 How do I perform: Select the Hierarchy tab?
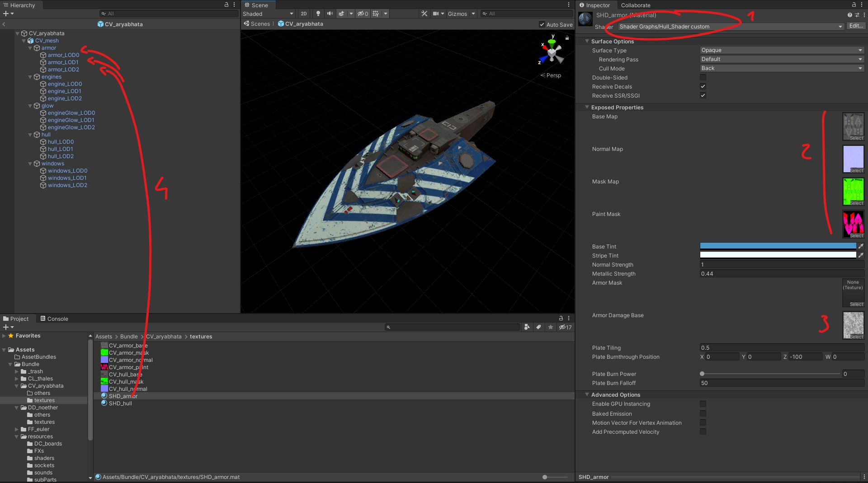(x=19, y=5)
